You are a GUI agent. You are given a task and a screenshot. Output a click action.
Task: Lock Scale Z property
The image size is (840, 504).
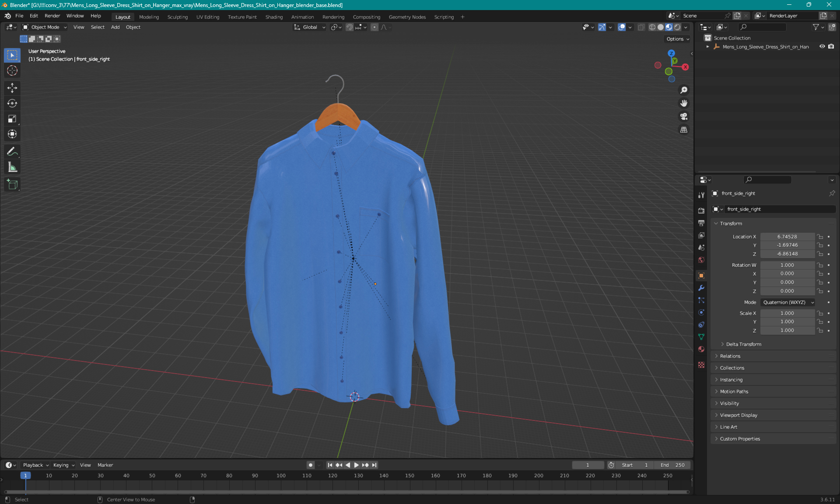[820, 331]
